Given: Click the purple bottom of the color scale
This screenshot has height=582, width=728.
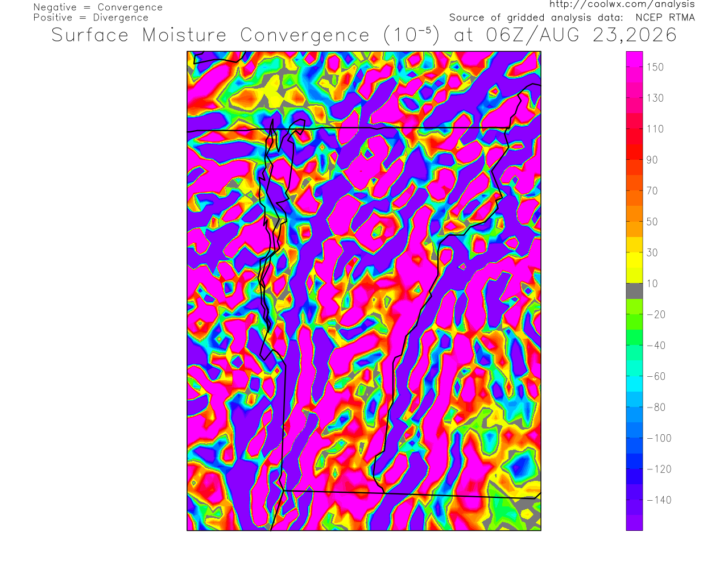Looking at the screenshot, I should point(634,522).
